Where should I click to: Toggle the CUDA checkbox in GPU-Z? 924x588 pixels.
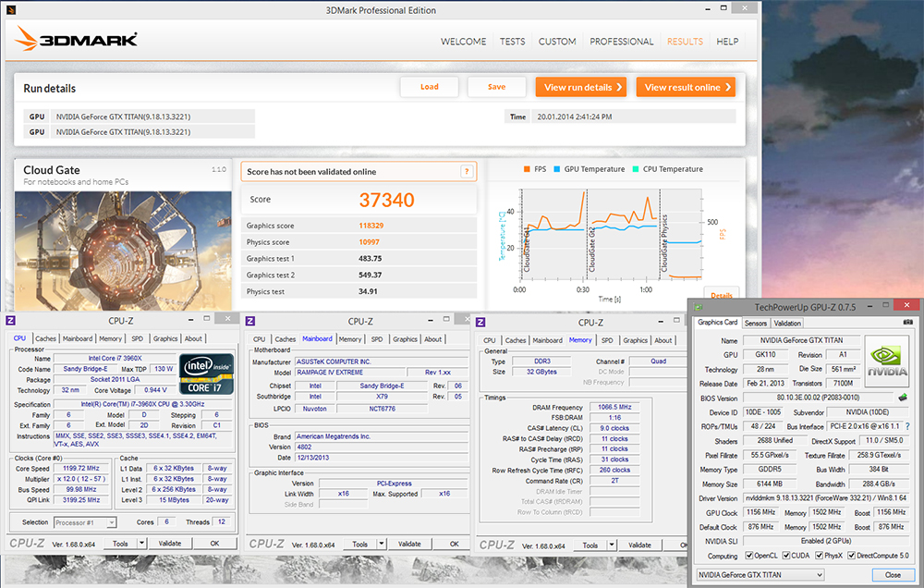[x=786, y=556]
